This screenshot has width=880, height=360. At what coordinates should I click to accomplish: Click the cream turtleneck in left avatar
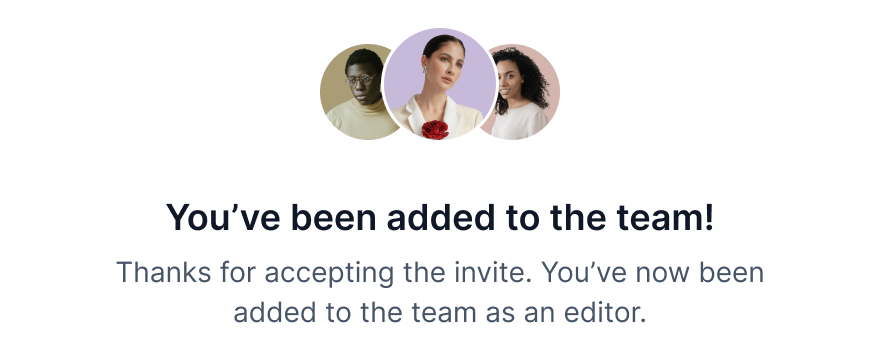click(x=359, y=121)
